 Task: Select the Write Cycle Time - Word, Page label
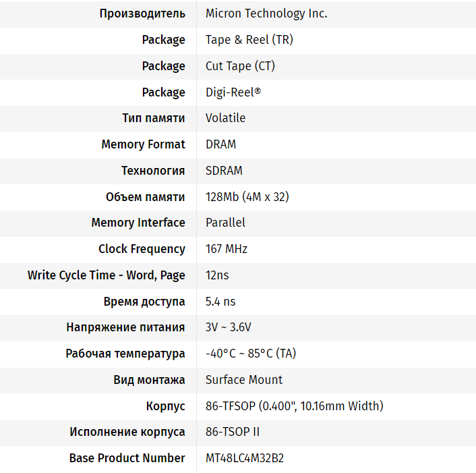tap(107, 275)
